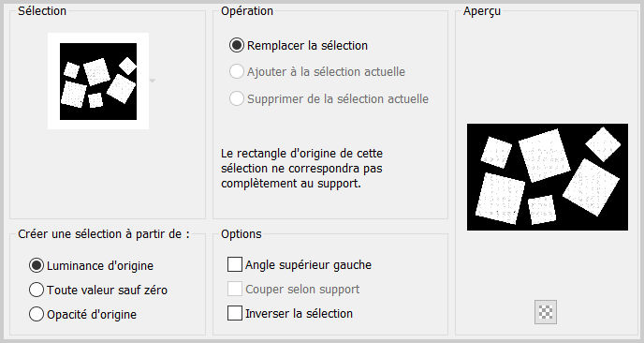Click the Aperçu group heading
644x343 pixels.
482,11
